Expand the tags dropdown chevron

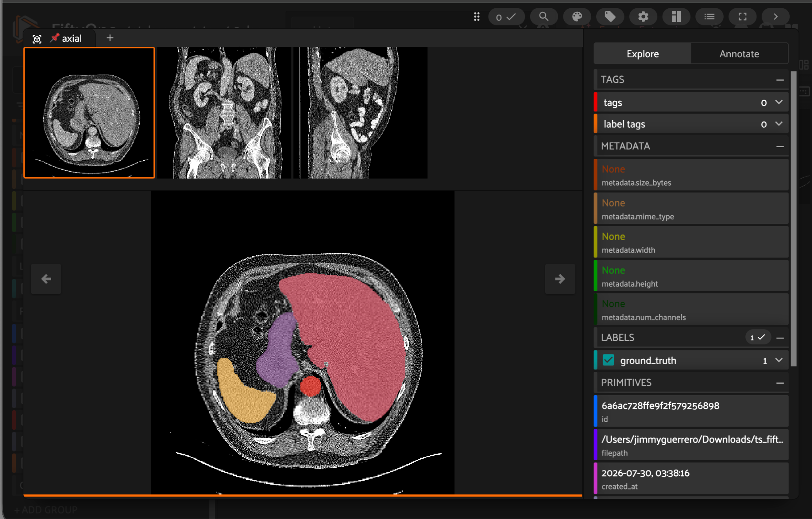[779, 102]
